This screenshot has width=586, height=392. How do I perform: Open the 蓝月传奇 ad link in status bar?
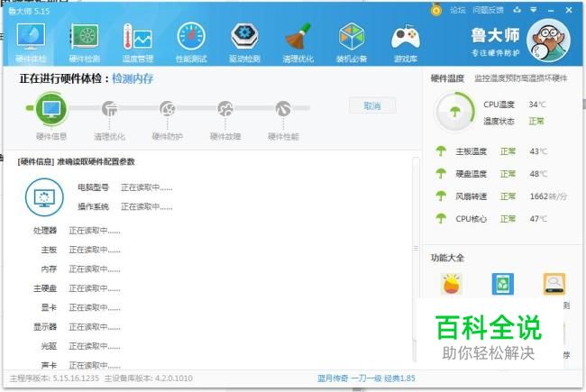(366, 378)
